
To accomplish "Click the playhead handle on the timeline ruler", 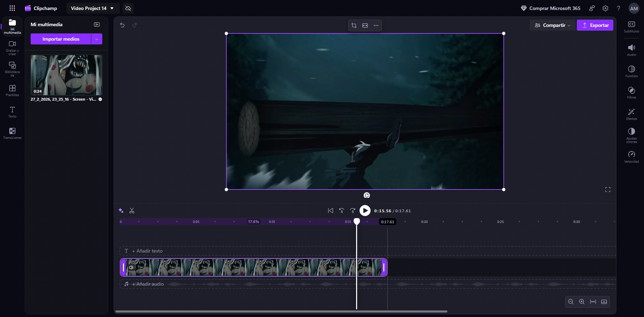I will (357, 221).
